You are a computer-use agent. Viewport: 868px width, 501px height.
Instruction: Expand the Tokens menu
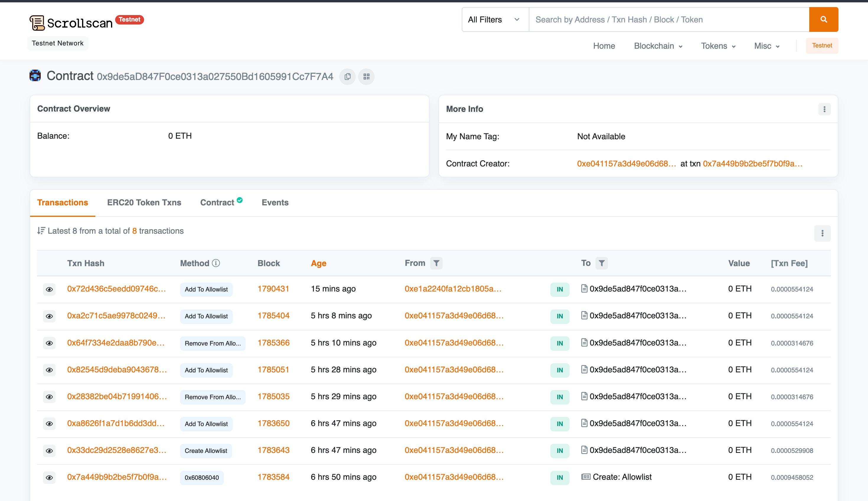point(718,46)
